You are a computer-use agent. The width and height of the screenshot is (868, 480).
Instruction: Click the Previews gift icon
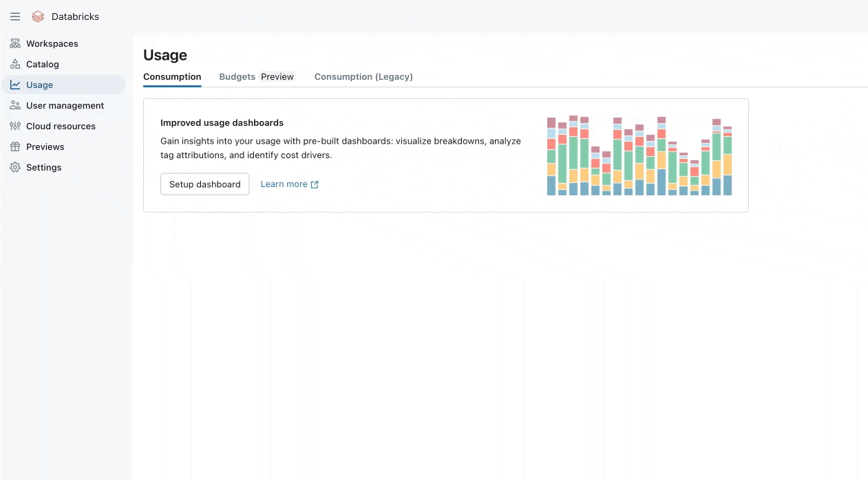click(15, 146)
